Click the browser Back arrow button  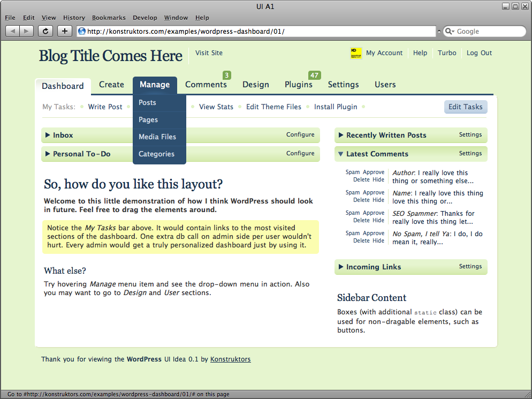13,31
